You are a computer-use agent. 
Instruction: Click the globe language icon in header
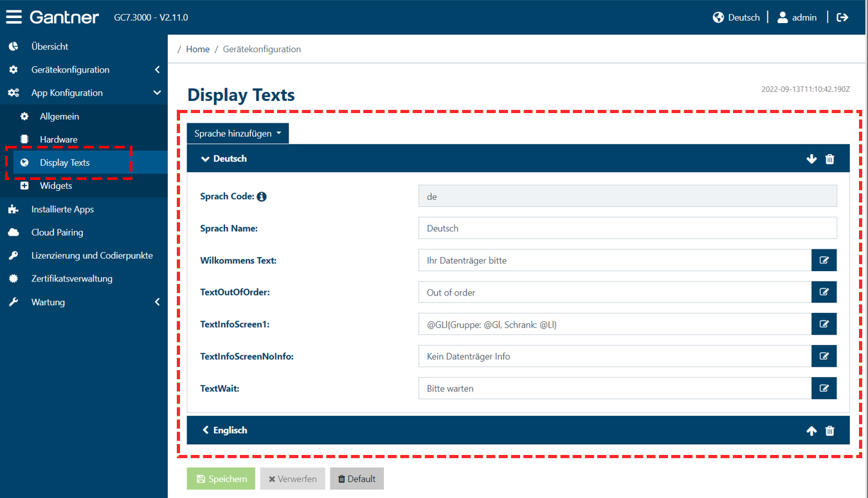coord(718,17)
